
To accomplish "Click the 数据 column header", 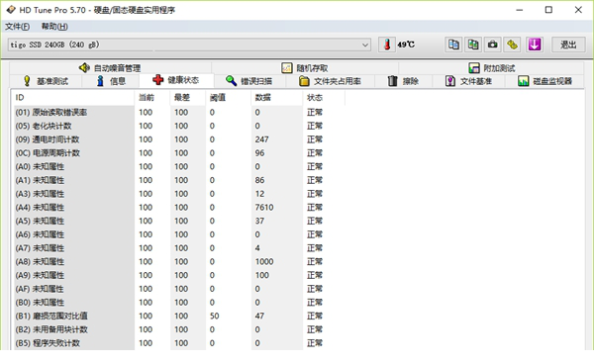I will (276, 98).
